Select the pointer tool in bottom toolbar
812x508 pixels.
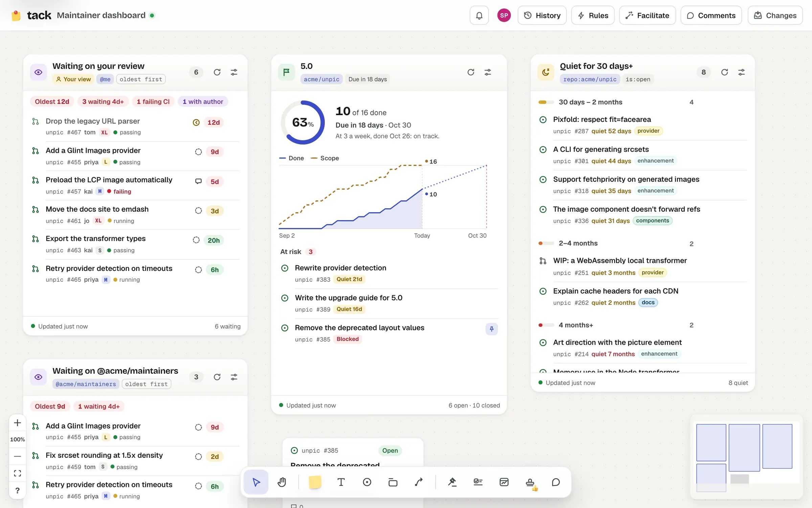pyautogui.click(x=256, y=482)
